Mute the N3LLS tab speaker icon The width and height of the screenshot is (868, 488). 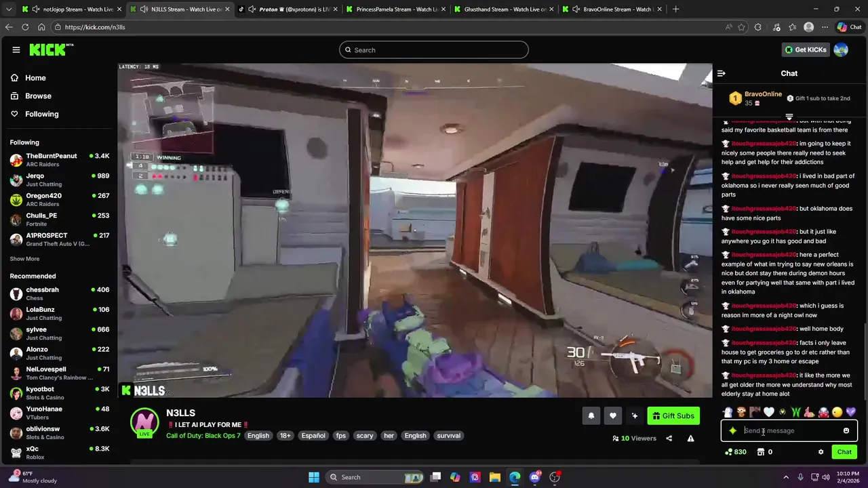(x=143, y=9)
